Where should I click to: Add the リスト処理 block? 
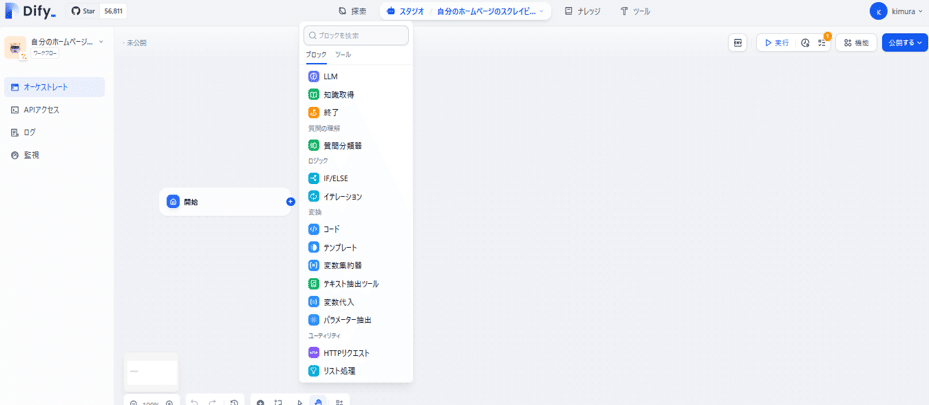pos(356,371)
